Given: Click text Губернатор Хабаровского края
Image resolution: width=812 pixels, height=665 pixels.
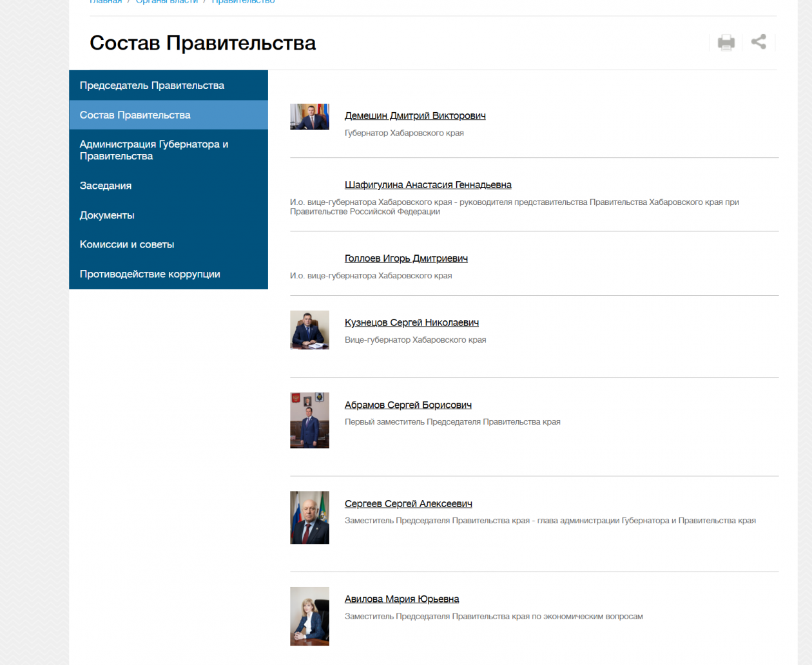Looking at the screenshot, I should coord(404,133).
